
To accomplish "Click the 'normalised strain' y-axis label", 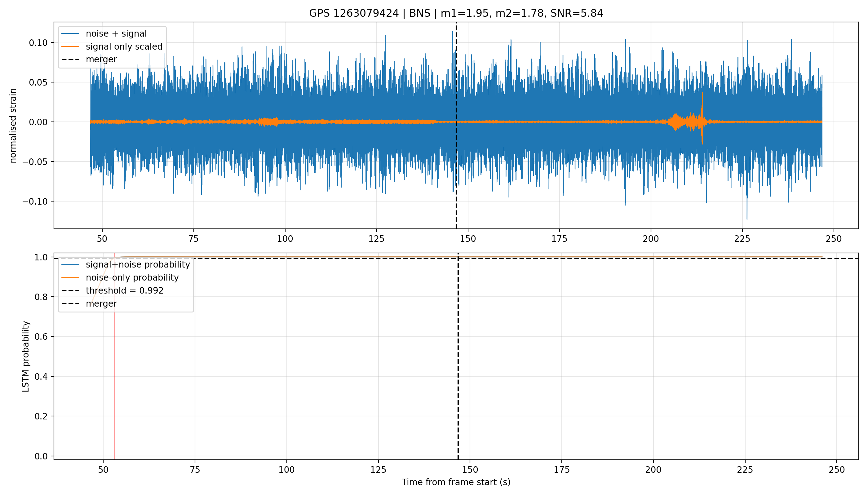I will coord(13,126).
